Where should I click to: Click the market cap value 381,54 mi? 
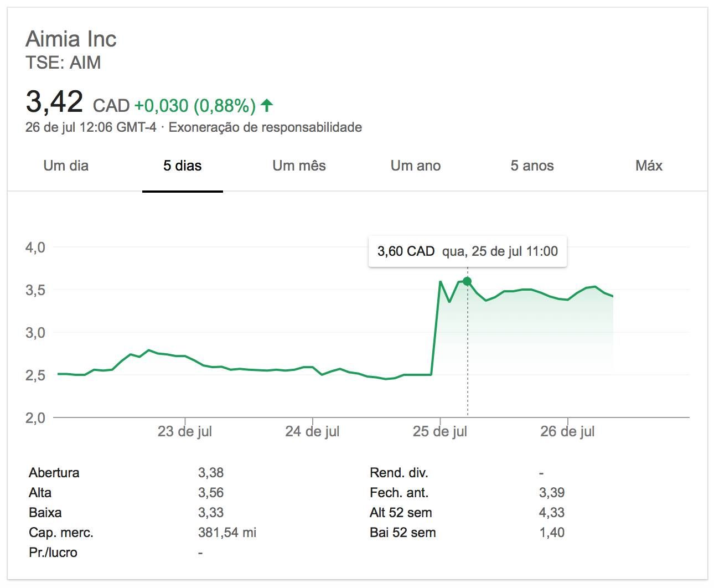tap(227, 533)
